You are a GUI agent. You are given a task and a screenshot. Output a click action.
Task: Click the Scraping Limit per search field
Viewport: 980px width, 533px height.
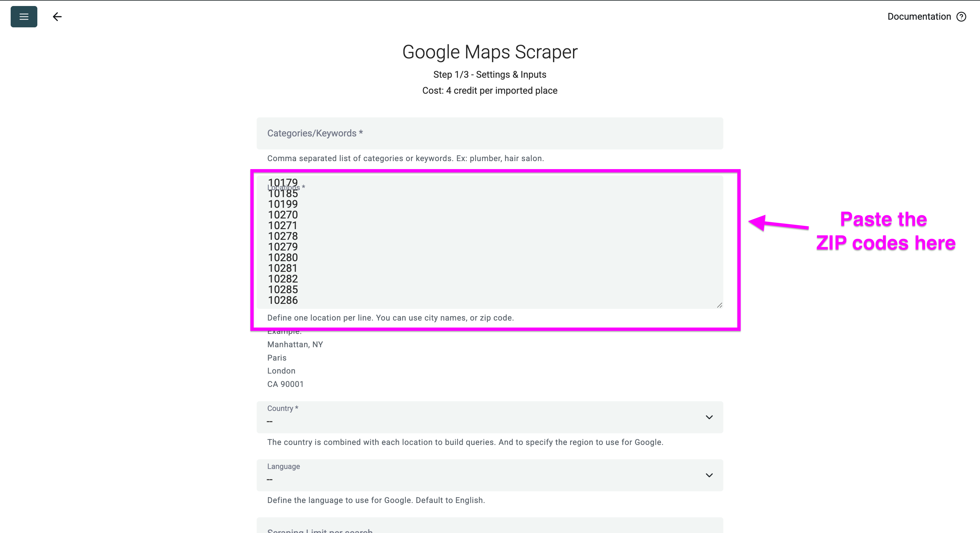[x=490, y=525]
